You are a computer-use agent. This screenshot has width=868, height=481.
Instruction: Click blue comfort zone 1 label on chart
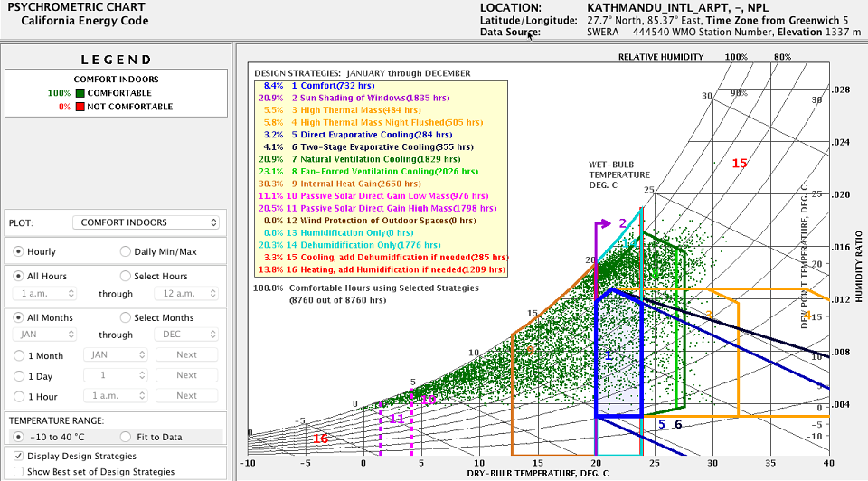click(x=609, y=355)
